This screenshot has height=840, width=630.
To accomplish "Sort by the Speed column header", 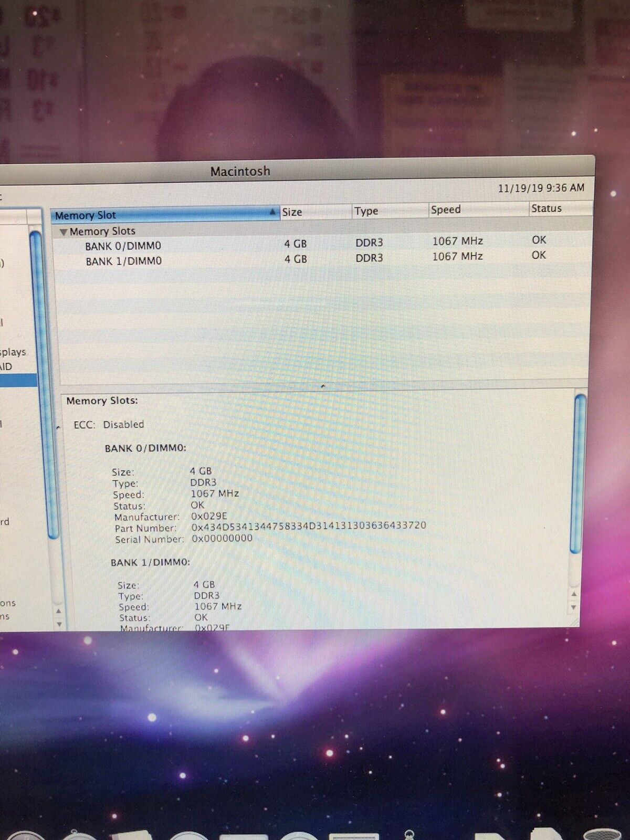I will (478, 209).
